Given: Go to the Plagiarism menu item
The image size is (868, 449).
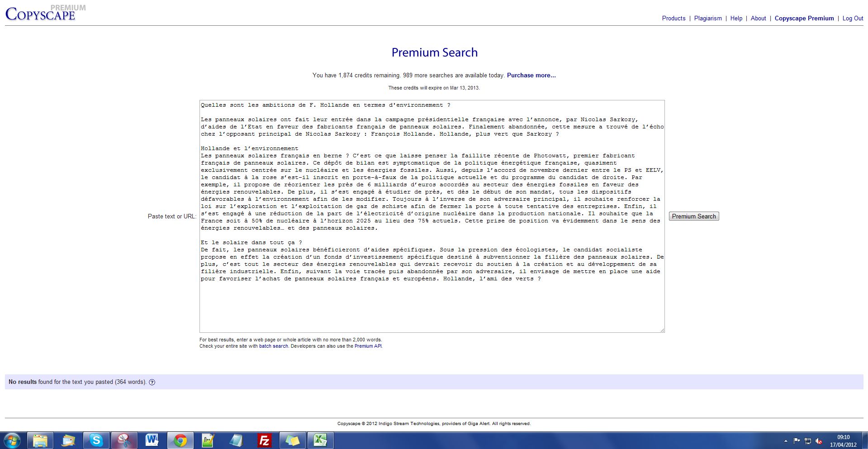Looking at the screenshot, I should (708, 19).
